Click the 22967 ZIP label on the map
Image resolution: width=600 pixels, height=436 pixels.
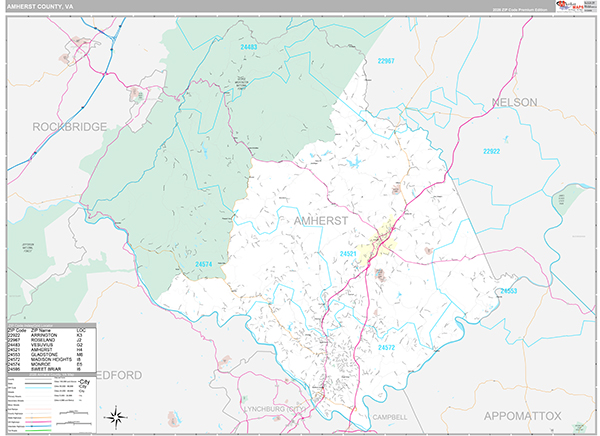386,61
